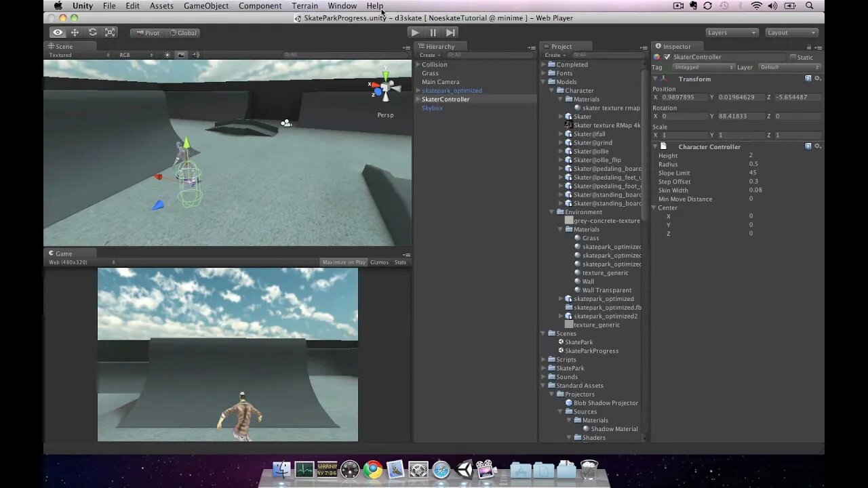Select the Scale tool

click(x=110, y=33)
